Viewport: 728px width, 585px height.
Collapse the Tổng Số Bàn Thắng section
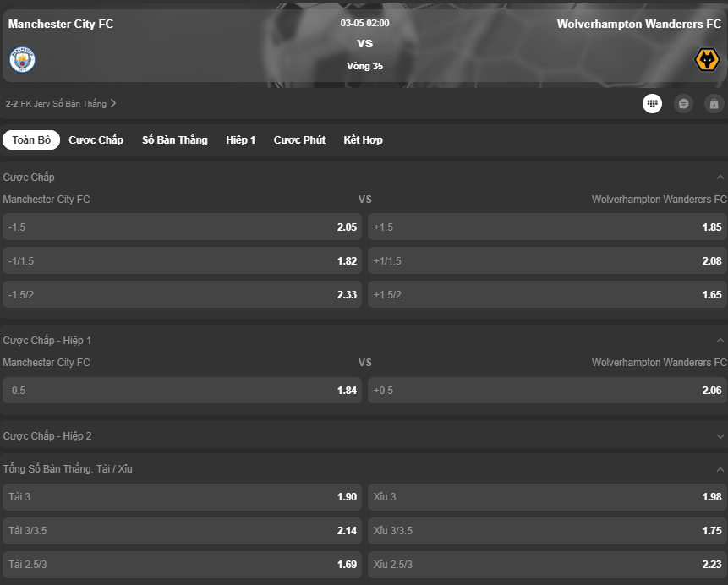(x=720, y=469)
